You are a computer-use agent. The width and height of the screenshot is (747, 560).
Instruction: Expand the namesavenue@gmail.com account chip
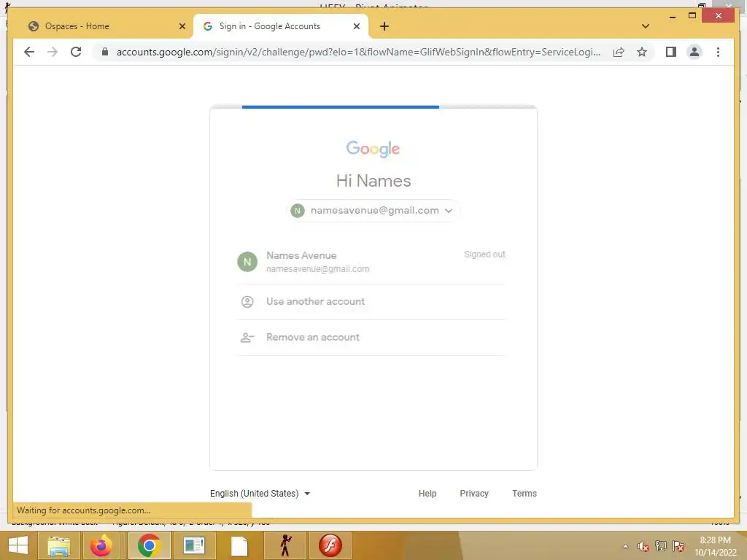click(373, 211)
